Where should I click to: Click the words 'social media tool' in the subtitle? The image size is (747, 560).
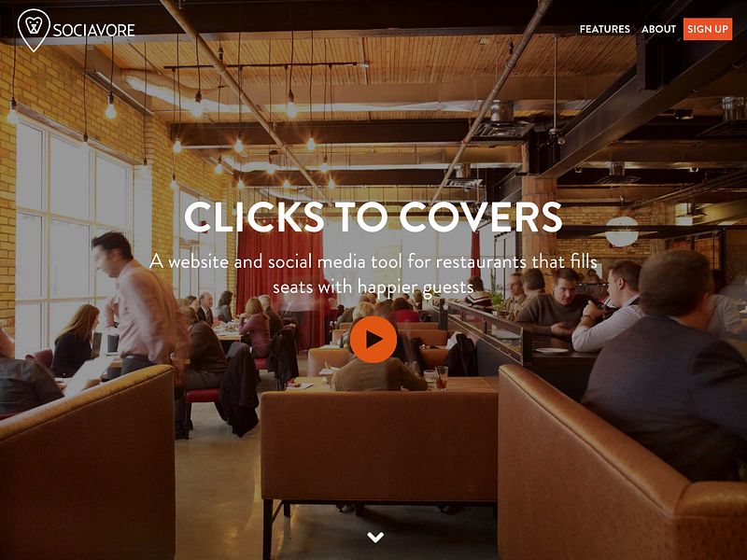coord(336,262)
